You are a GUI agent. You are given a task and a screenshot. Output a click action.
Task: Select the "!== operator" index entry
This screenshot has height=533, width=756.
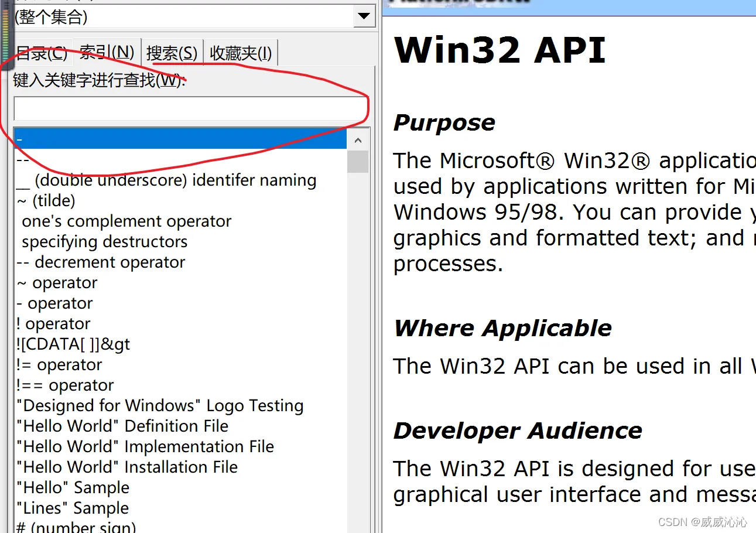65,385
